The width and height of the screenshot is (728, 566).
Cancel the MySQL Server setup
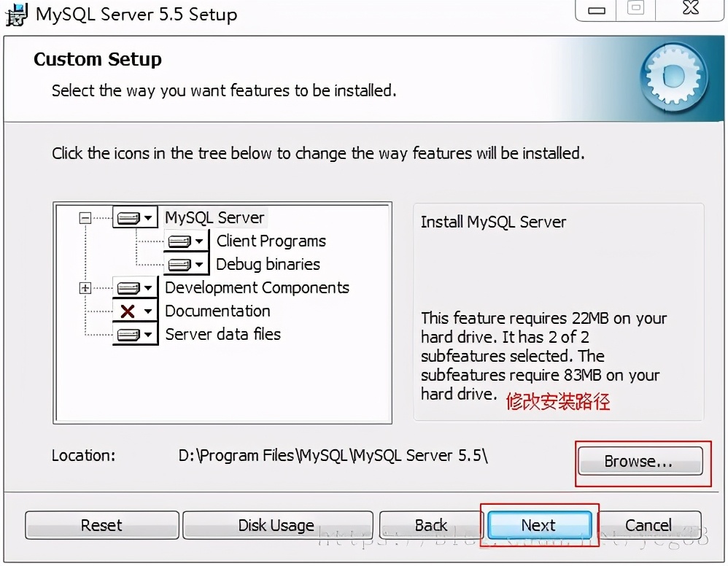click(x=648, y=525)
